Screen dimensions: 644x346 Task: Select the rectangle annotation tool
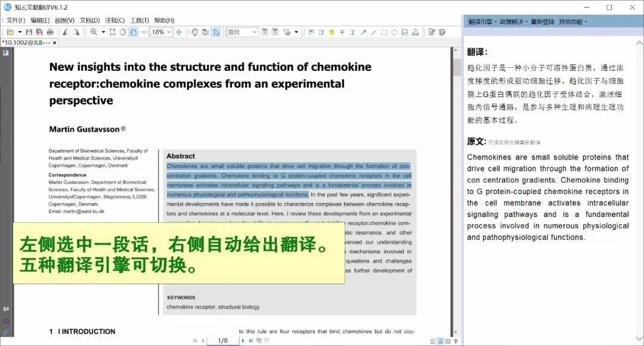point(384,32)
